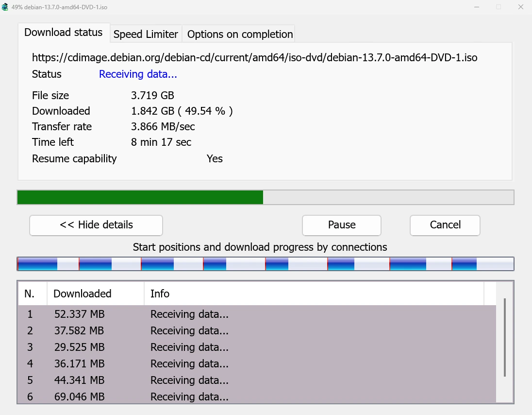Click the Transfer rate value 3.866 MB/sec
This screenshot has width=532, height=415.
[x=163, y=127]
